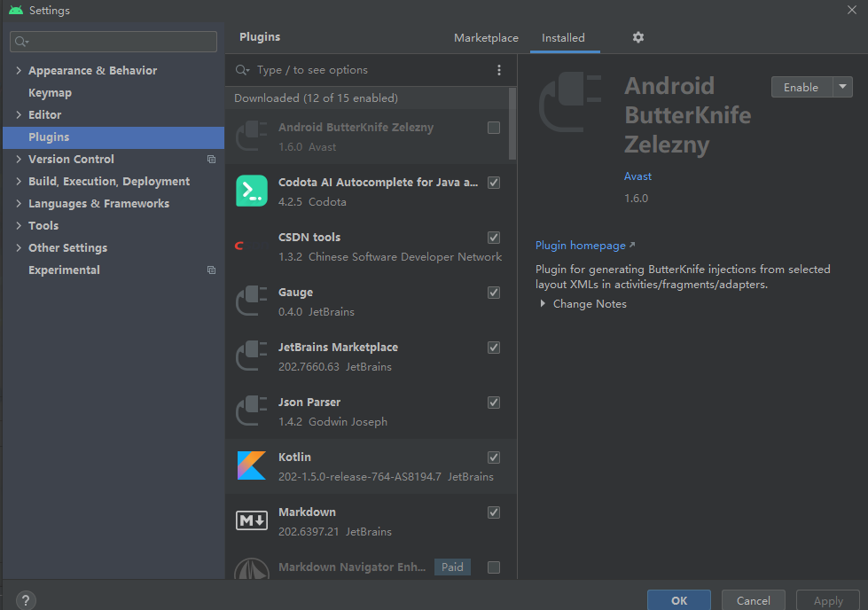This screenshot has width=868, height=610.
Task: Click the Apply button
Action: (x=828, y=600)
